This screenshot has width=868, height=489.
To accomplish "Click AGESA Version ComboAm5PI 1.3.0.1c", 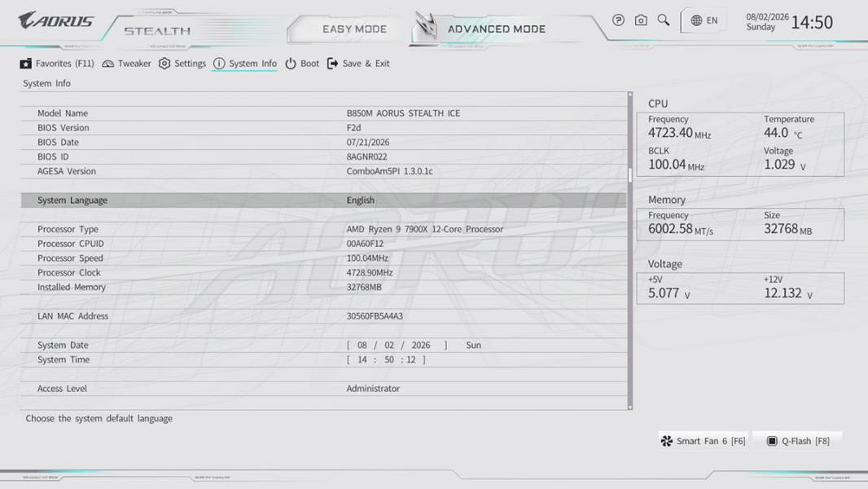I will click(390, 171).
